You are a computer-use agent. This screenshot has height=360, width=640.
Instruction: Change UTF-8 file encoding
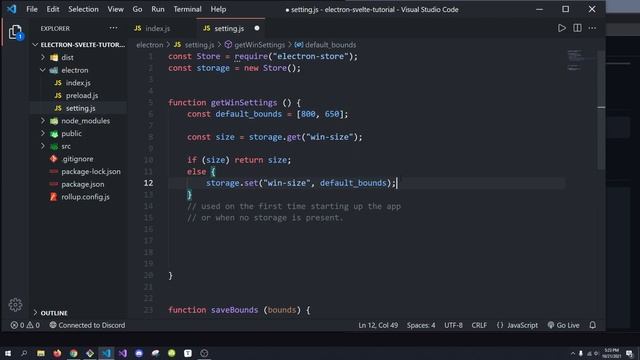[453, 325]
